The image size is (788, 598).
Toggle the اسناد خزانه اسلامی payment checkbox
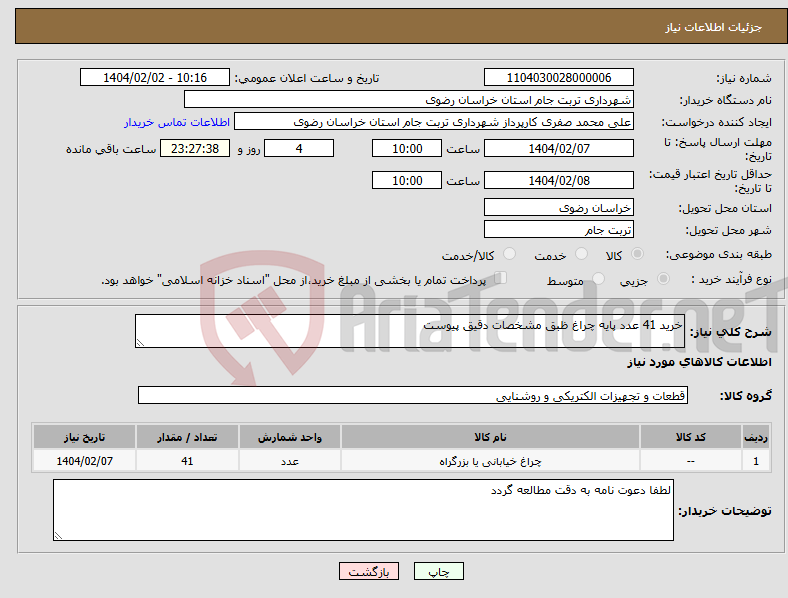501,278
